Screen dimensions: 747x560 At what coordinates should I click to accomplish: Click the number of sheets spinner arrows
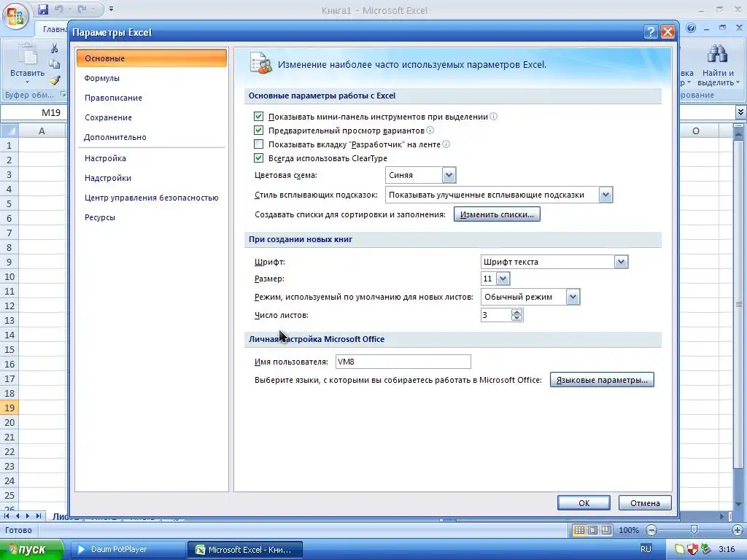pyautogui.click(x=517, y=315)
